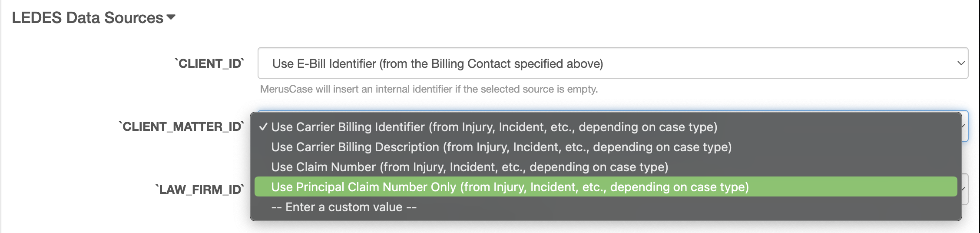Click checkmark next to Carrier Billing Identifier
The width and height of the screenshot is (980, 233).
click(263, 127)
